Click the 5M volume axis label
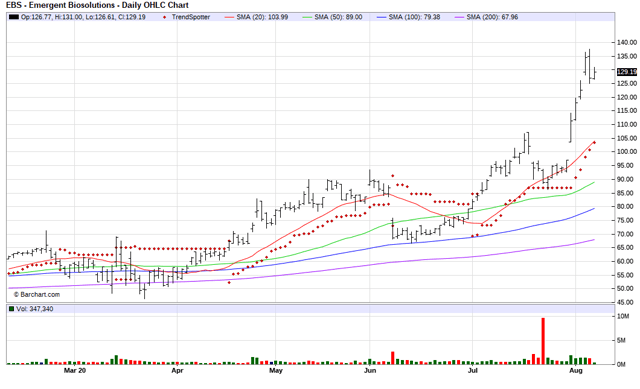 pos(621,340)
